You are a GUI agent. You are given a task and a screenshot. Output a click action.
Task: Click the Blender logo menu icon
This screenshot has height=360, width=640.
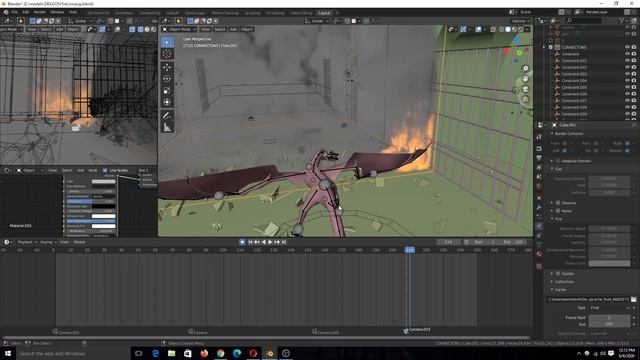click(6, 12)
